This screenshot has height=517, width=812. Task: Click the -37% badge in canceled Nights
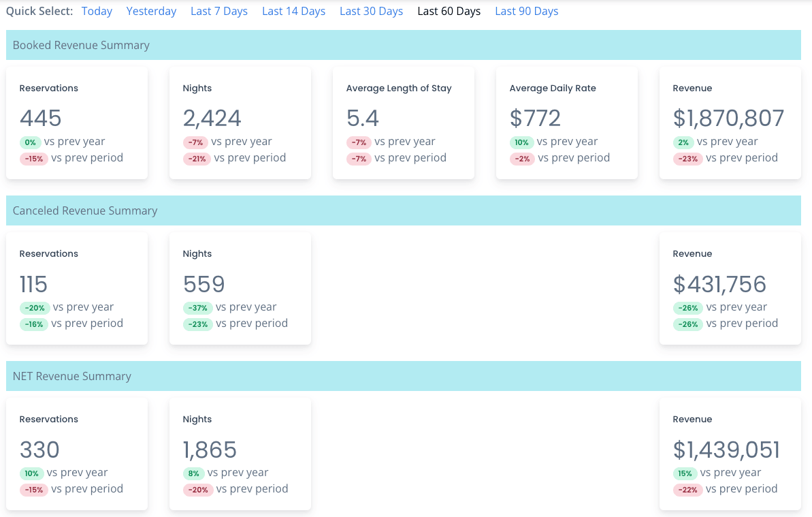pos(197,308)
